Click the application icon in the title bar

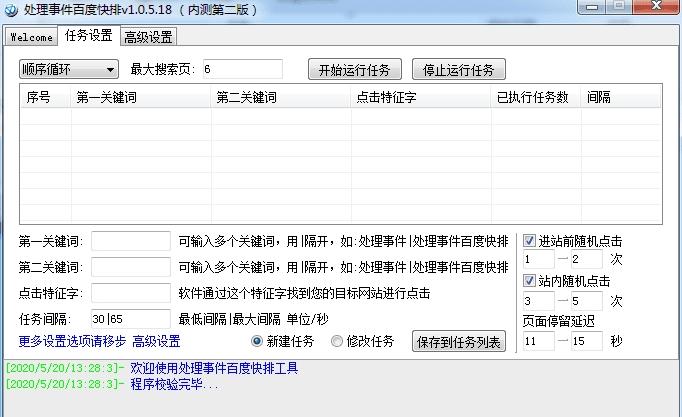(11, 9)
